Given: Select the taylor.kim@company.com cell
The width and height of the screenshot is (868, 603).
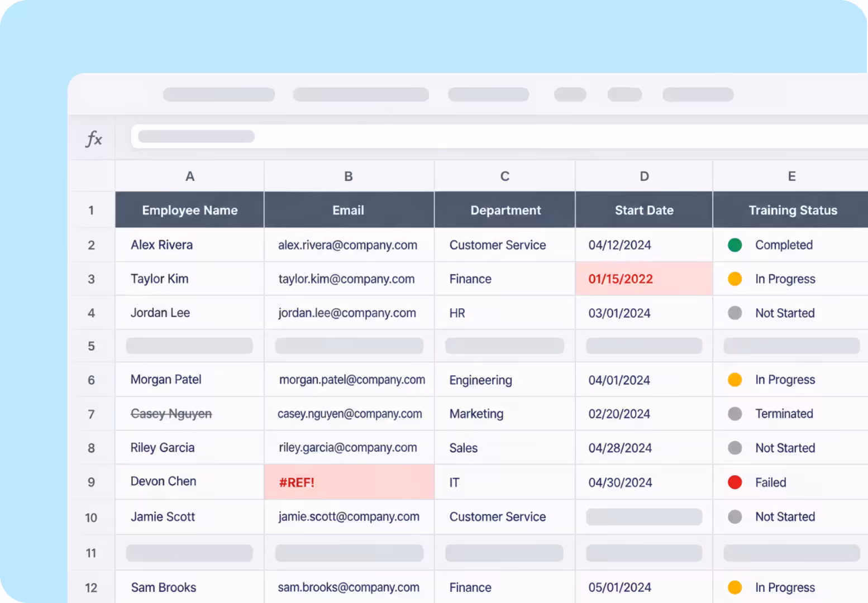Looking at the screenshot, I should 349,279.
